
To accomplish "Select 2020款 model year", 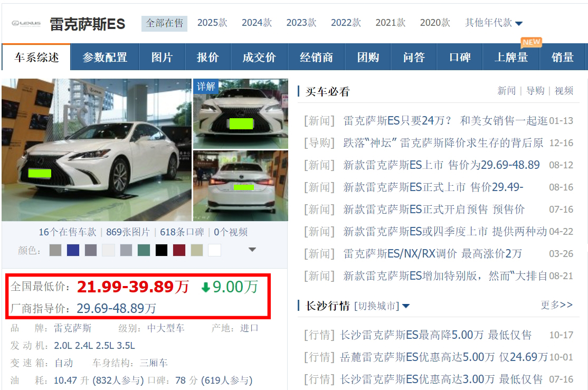I will point(435,23).
